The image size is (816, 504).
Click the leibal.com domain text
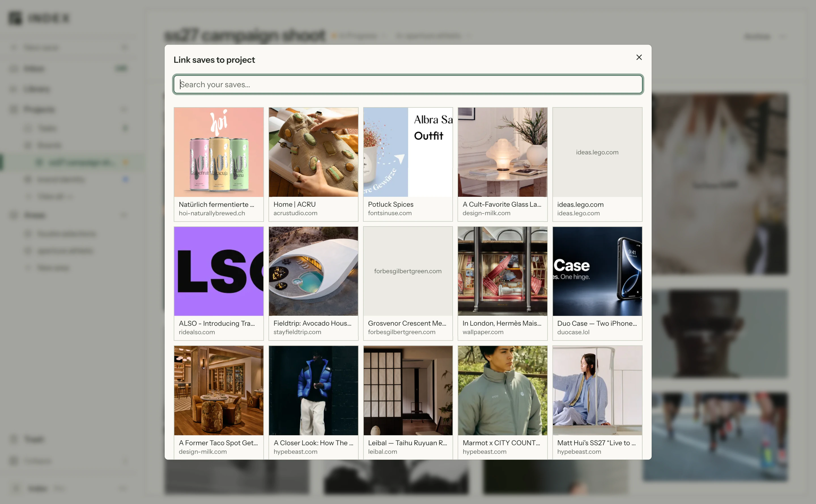tap(382, 452)
